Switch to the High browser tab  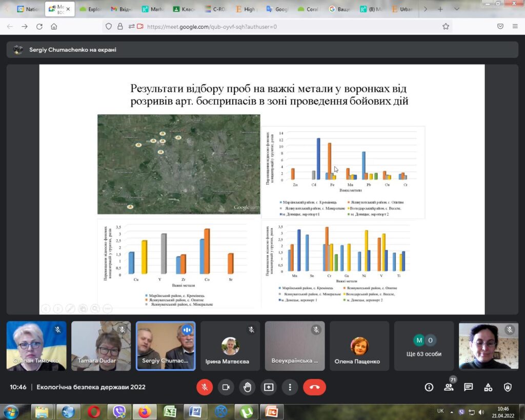[x=246, y=9]
